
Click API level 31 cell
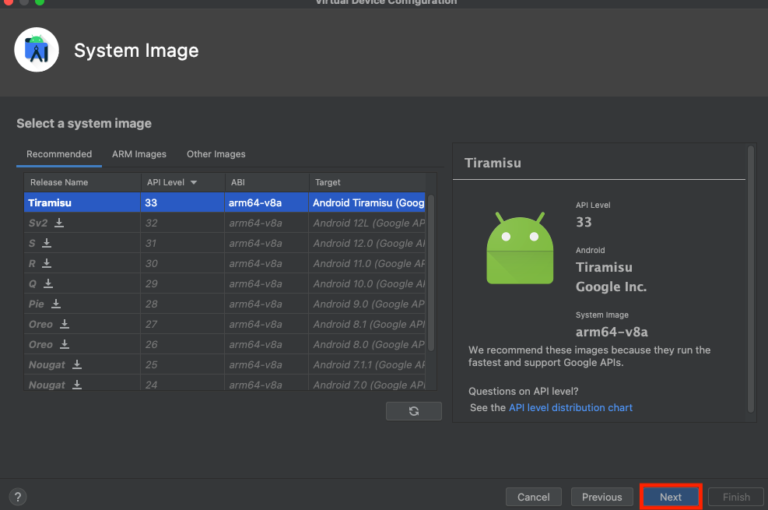coord(183,243)
